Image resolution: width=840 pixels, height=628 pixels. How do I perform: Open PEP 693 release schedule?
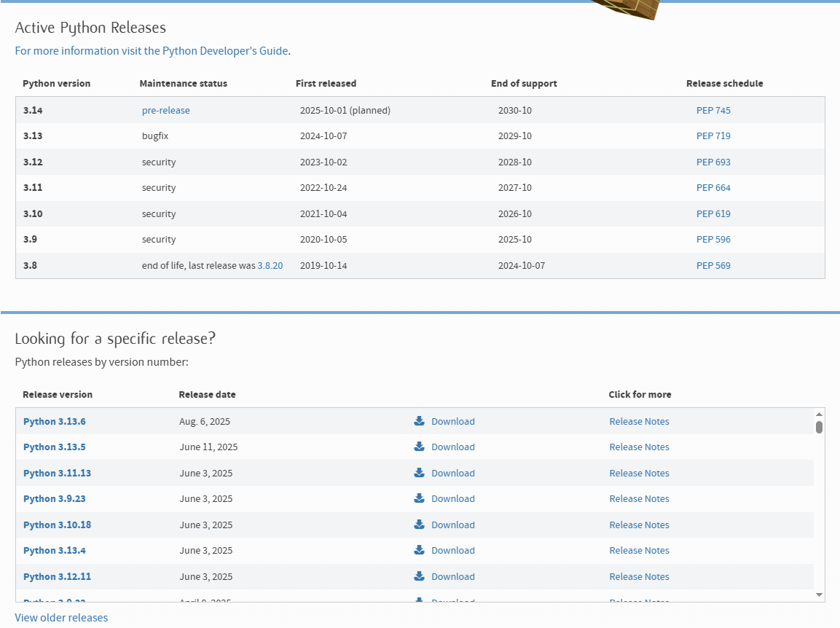coord(713,162)
